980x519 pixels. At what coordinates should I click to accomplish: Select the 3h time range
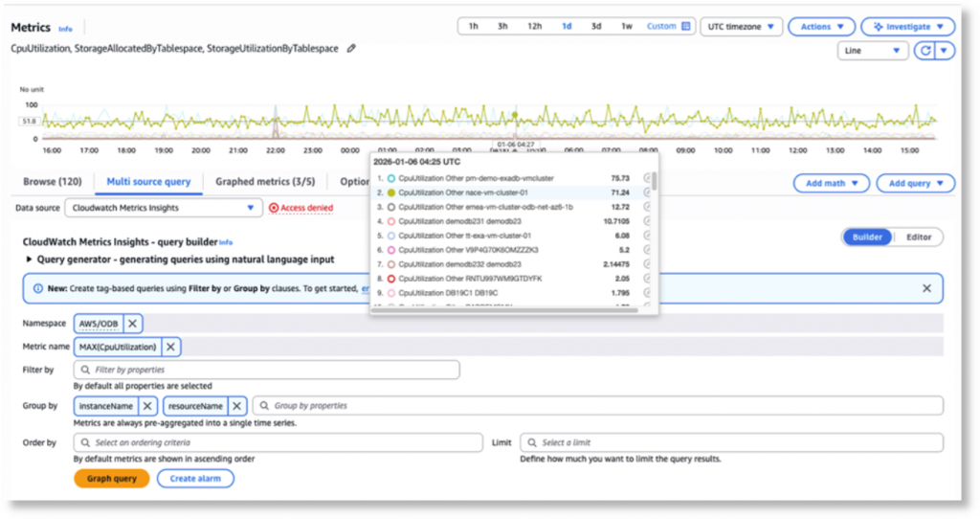tap(502, 26)
